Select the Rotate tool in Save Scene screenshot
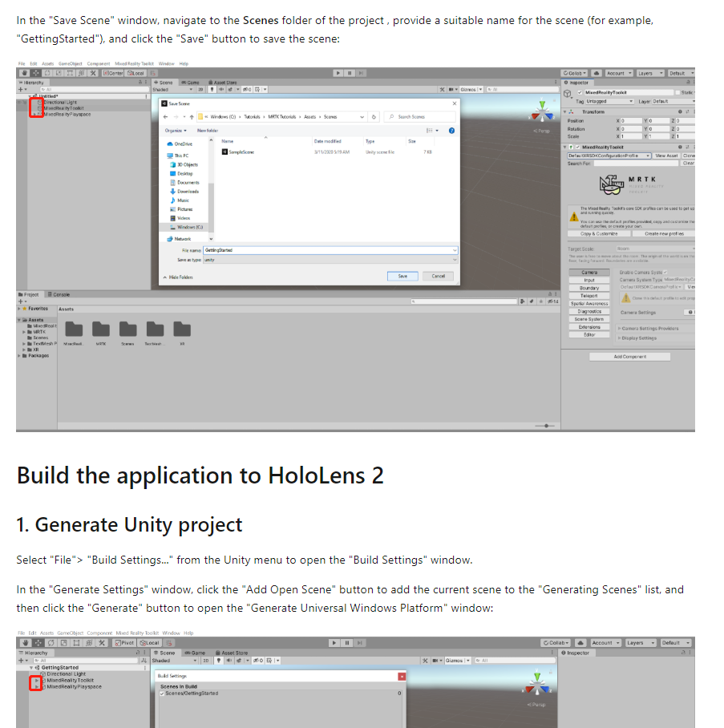Viewport: 724px width, 728px height. [47, 73]
